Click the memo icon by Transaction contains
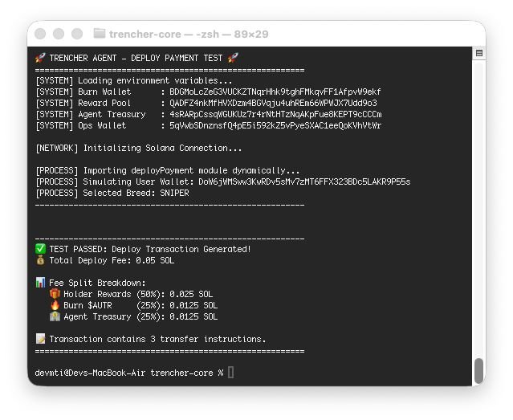The height and width of the screenshot is (420, 513). pyautogui.click(x=40, y=339)
